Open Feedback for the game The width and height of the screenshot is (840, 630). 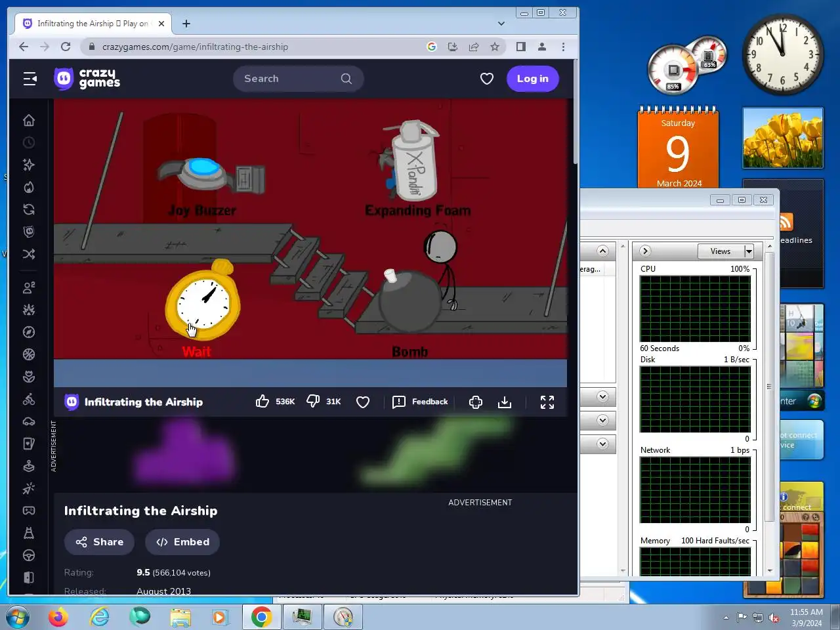[x=420, y=402]
